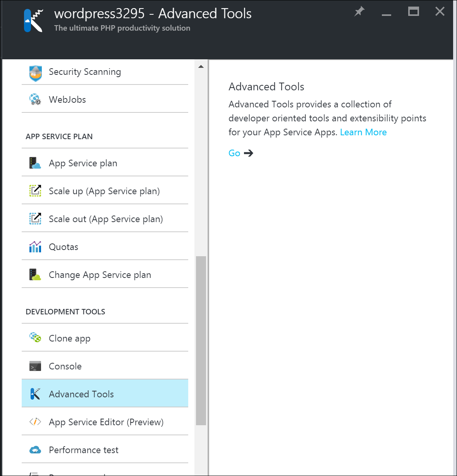Click the Scale up green arrow icon
This screenshot has width=457, height=476.
point(35,191)
